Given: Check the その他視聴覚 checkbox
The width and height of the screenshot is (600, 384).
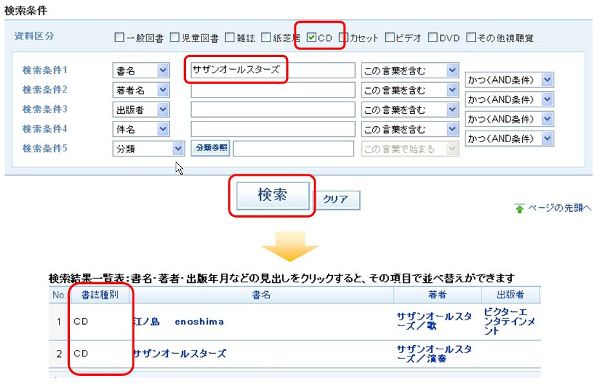Looking at the screenshot, I should tap(471, 37).
